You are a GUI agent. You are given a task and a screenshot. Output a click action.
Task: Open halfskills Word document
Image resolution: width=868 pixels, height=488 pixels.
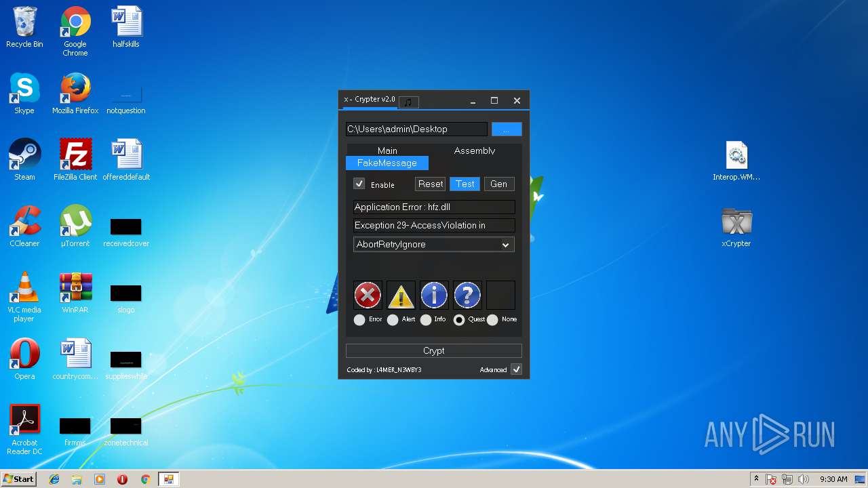(126, 28)
